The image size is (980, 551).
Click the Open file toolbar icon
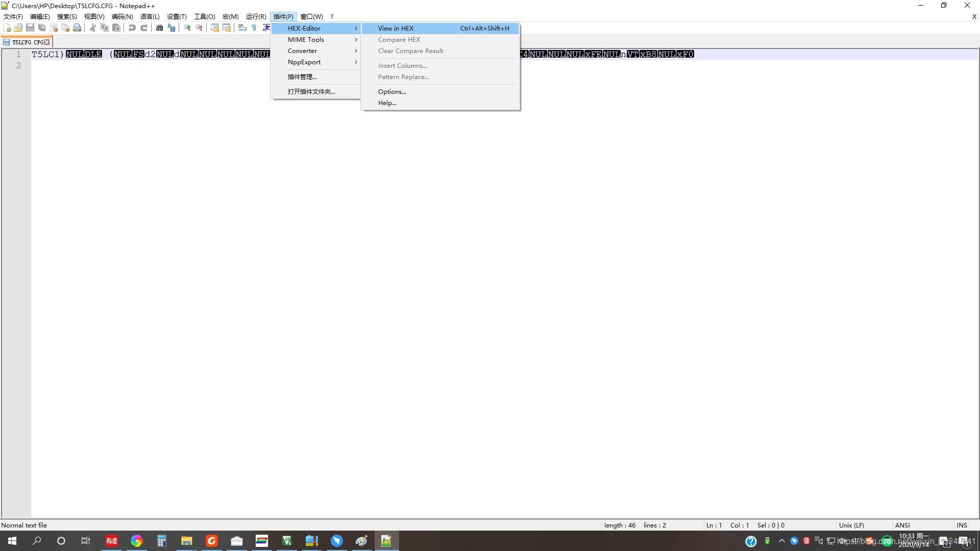18,28
